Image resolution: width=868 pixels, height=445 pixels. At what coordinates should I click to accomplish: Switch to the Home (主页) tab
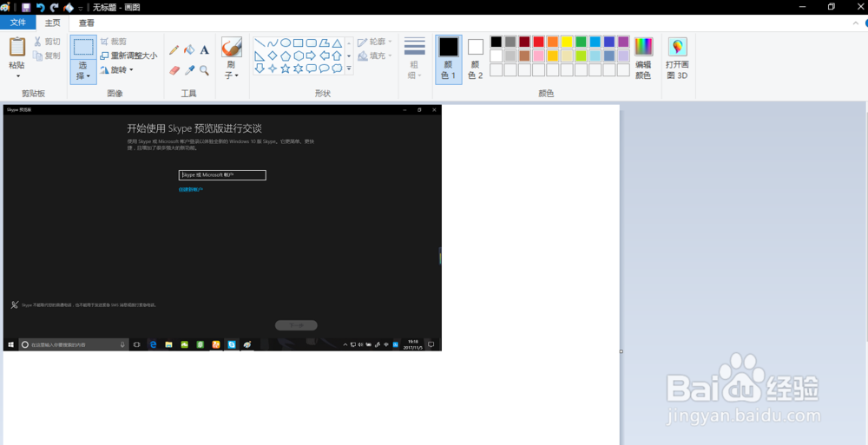[53, 23]
